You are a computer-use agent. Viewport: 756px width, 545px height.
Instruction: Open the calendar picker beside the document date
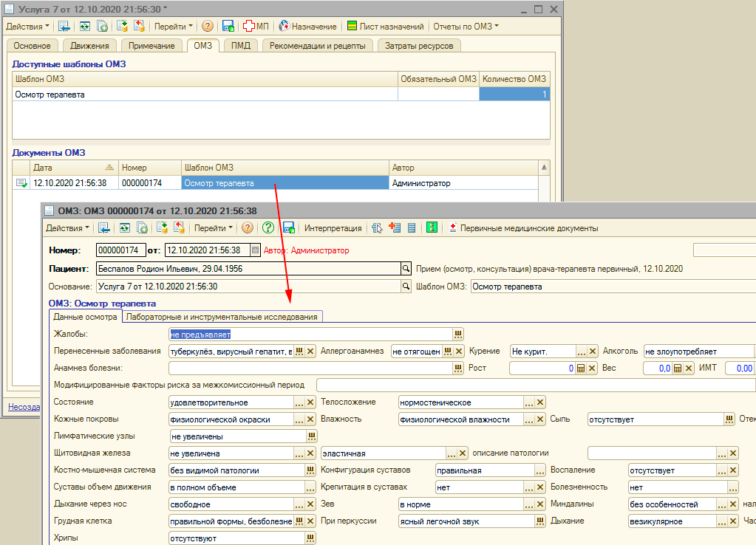coord(256,250)
